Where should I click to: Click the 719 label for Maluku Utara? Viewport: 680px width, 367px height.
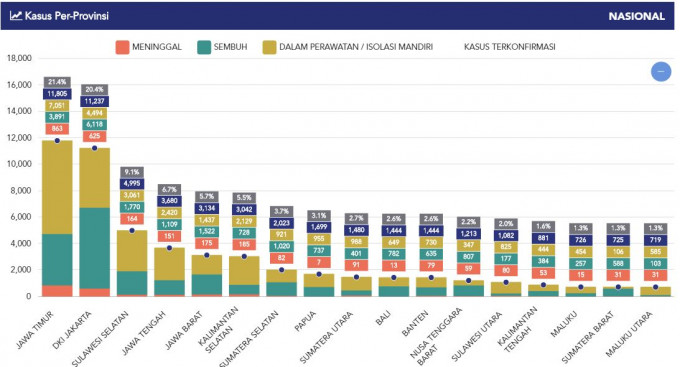655,240
